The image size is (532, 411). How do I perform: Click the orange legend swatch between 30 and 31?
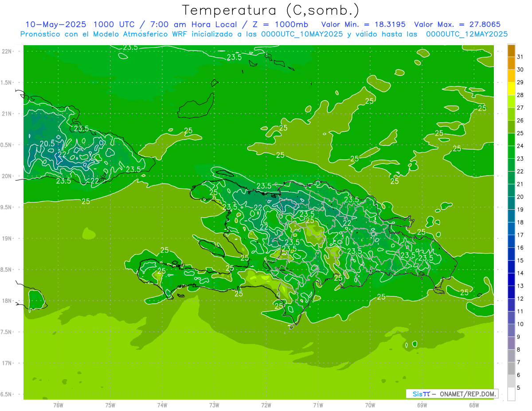[x=512, y=63]
